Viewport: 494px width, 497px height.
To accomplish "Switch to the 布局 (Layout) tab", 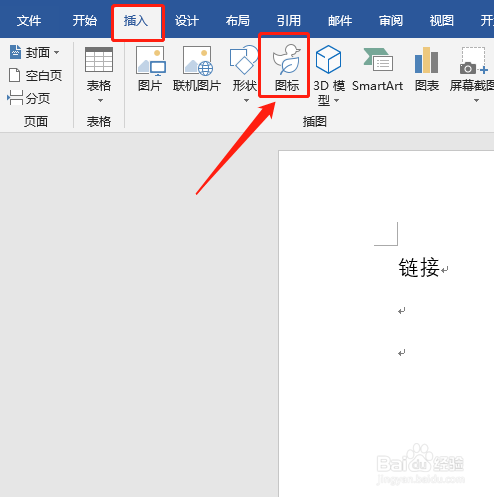I will coord(238,21).
